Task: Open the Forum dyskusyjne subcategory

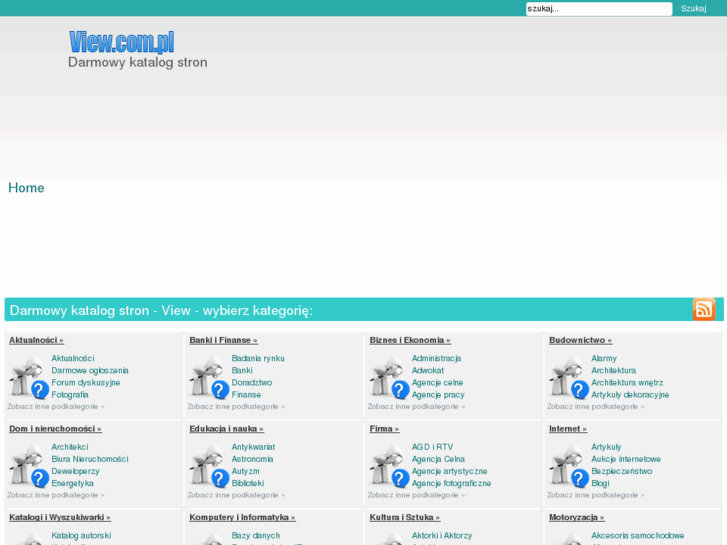Action: (86, 383)
